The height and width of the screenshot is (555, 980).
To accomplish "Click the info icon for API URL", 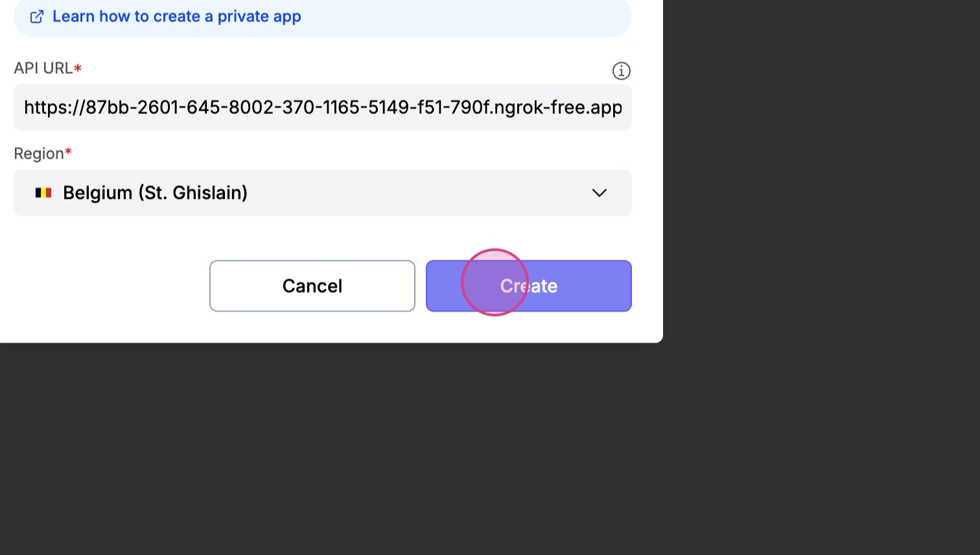I will click(621, 71).
